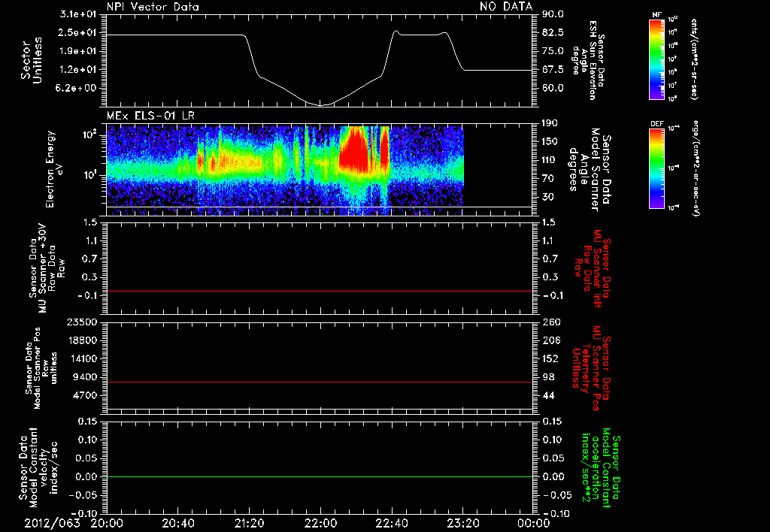The width and height of the screenshot is (770, 532).
Task: Click the 20:40 time axis label
Action: (177, 523)
